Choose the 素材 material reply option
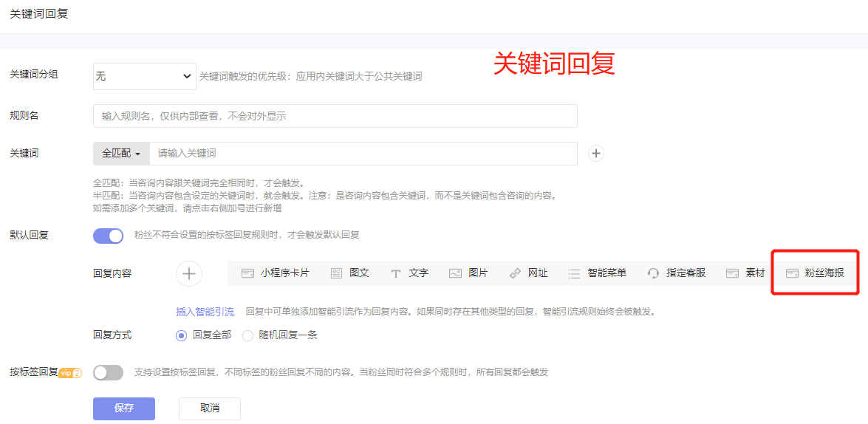Screen dimensions: 868x424 click(745, 273)
